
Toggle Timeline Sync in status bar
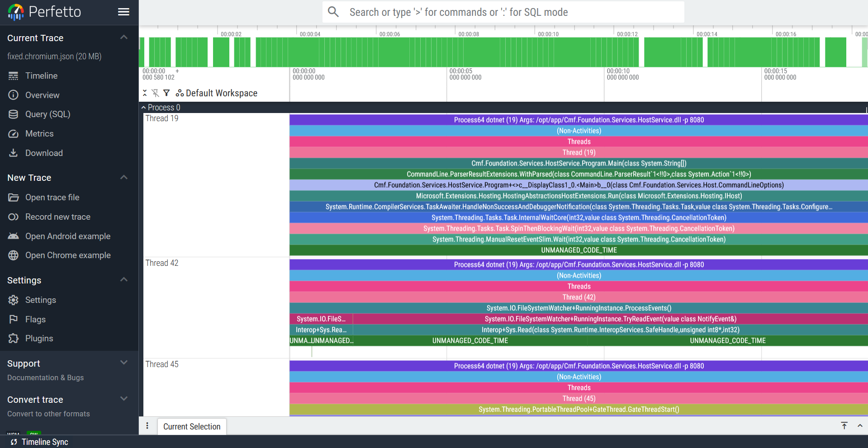(40, 442)
